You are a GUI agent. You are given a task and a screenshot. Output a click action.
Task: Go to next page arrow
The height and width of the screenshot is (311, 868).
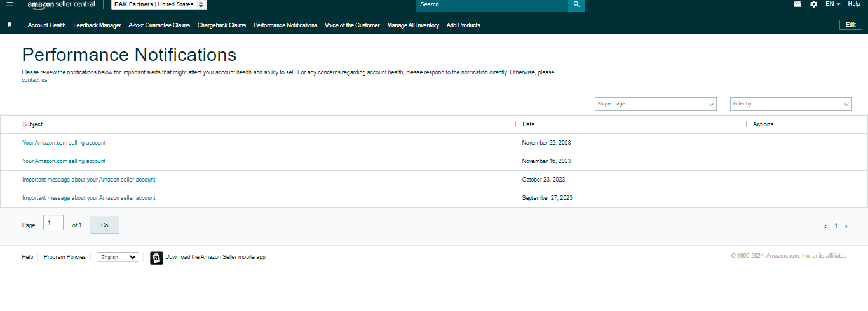point(846,226)
